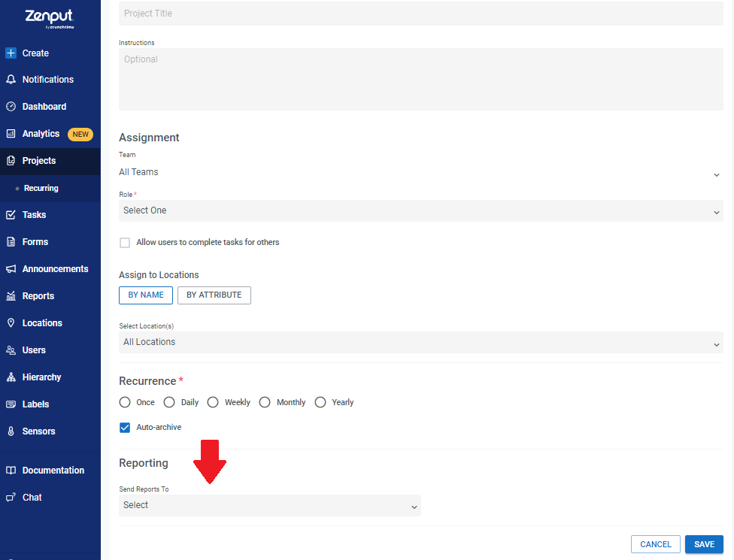Navigate to Sensors in the sidebar

(38, 431)
